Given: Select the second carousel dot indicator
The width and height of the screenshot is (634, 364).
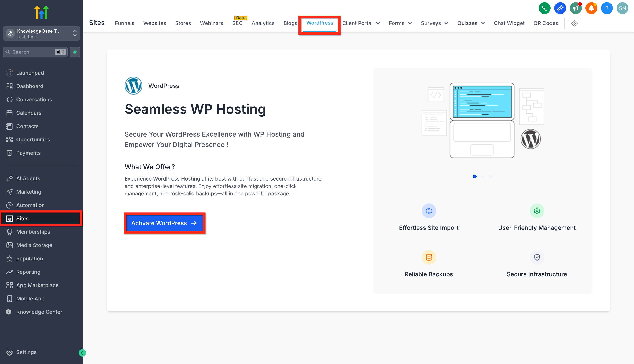Looking at the screenshot, I should click(483, 176).
